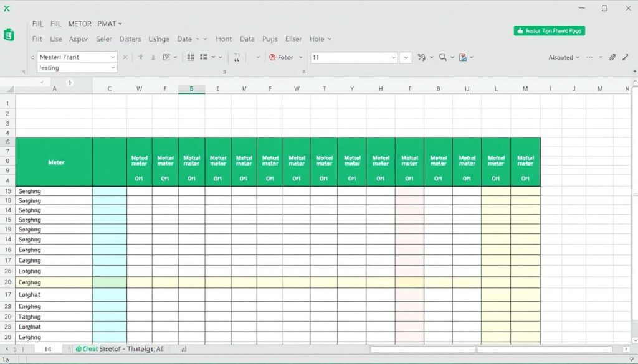Click the Latghng row label
638x364 pixels.
(x=30, y=337)
